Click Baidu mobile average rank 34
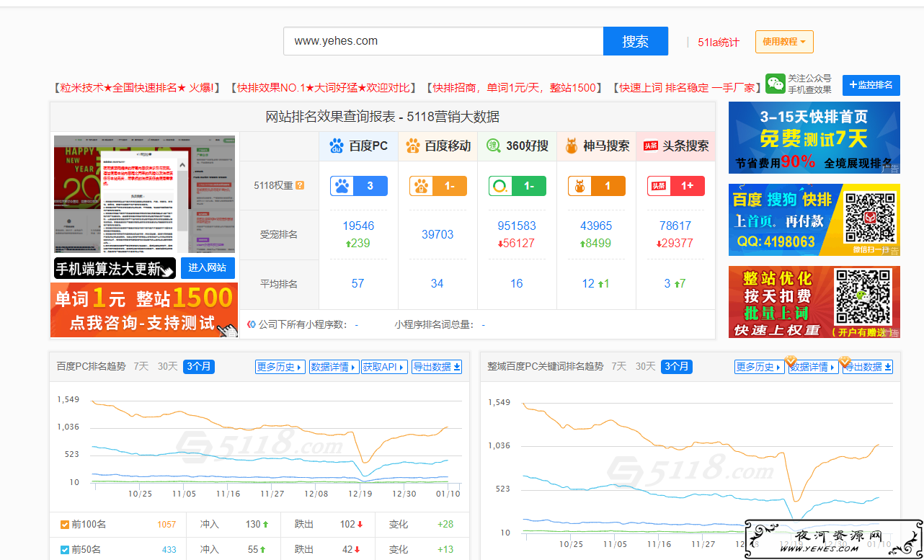The height and width of the screenshot is (560, 924). pyautogui.click(x=437, y=284)
